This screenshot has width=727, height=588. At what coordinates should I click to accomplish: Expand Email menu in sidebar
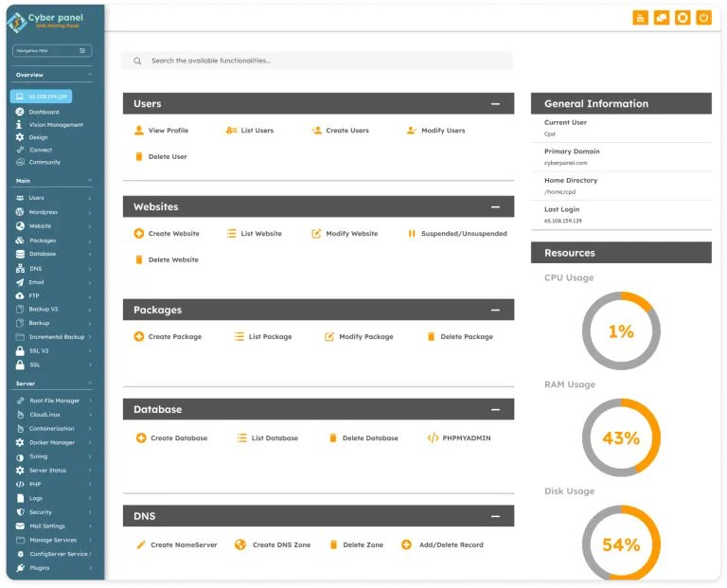pyautogui.click(x=53, y=282)
